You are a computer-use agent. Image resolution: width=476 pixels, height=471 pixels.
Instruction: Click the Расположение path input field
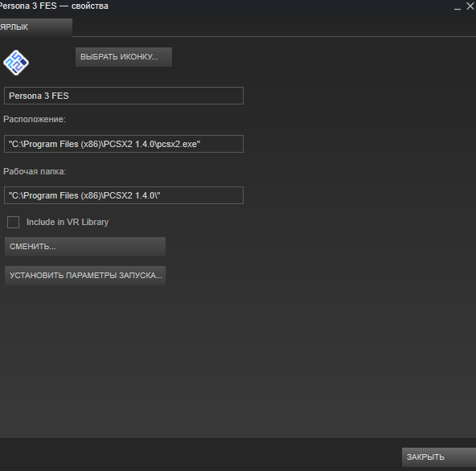click(124, 144)
